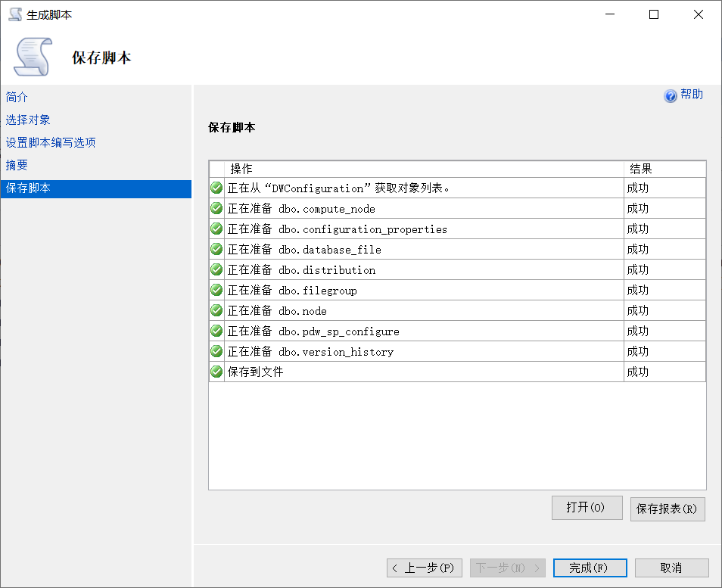722x588 pixels.
Task: Select row 正在准备 dbo.database_file
Action: click(x=457, y=249)
